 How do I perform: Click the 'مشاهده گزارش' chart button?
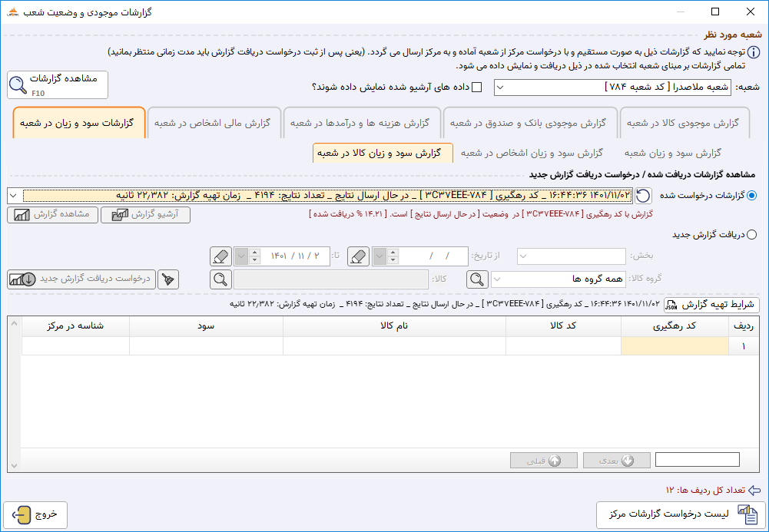coord(52,214)
